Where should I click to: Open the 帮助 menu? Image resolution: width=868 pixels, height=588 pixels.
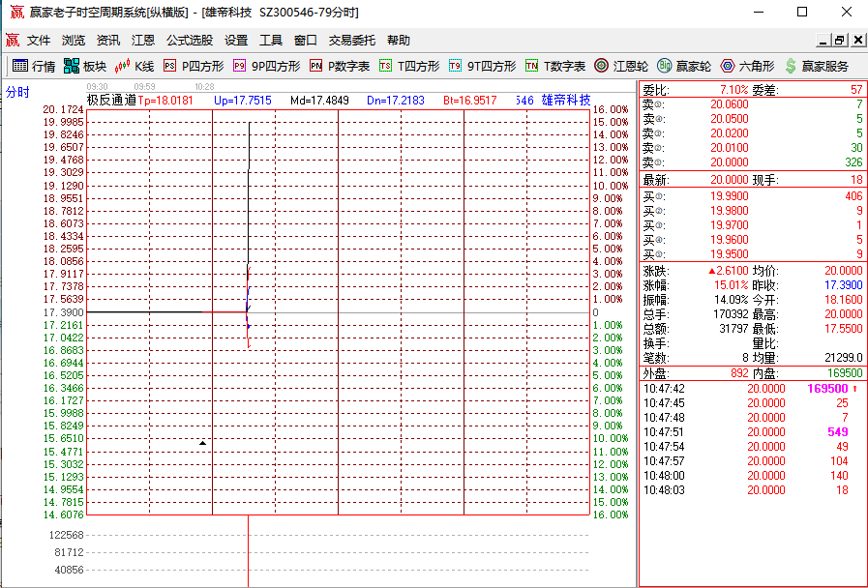399,41
